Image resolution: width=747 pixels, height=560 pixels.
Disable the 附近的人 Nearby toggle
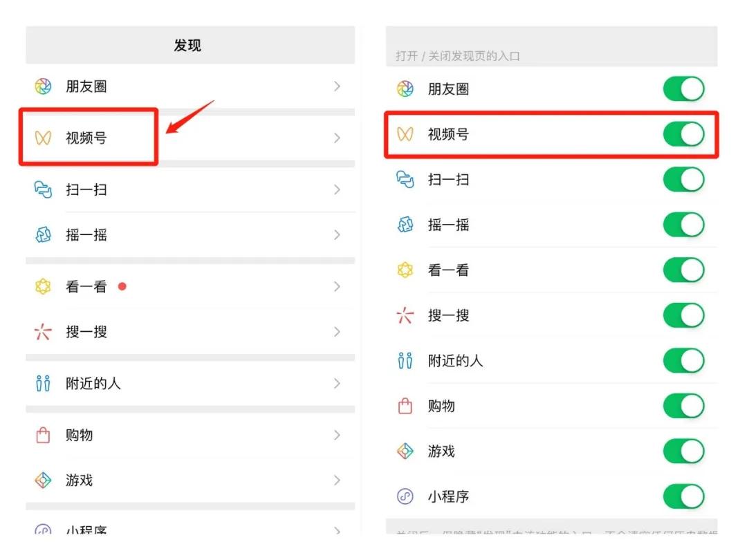point(683,360)
